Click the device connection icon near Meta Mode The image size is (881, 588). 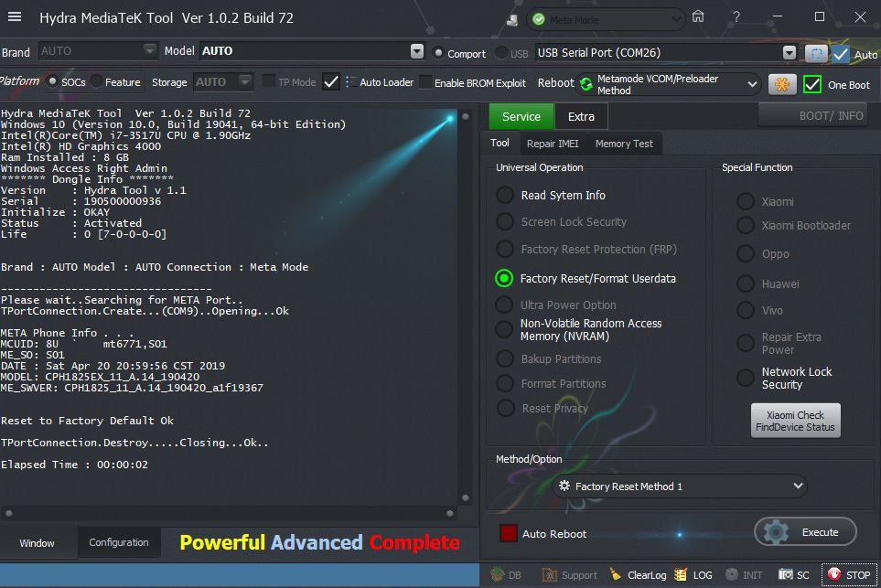click(511, 20)
